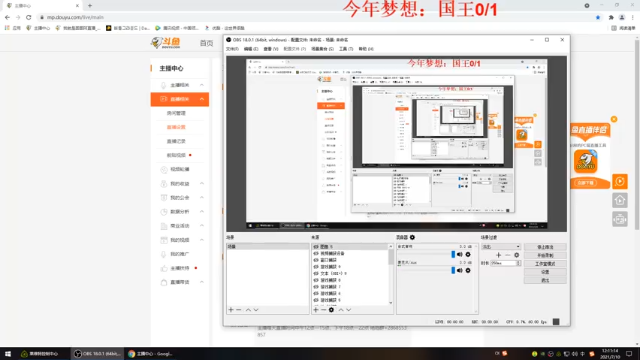Click the sources list vertical scrollbar

(391, 275)
